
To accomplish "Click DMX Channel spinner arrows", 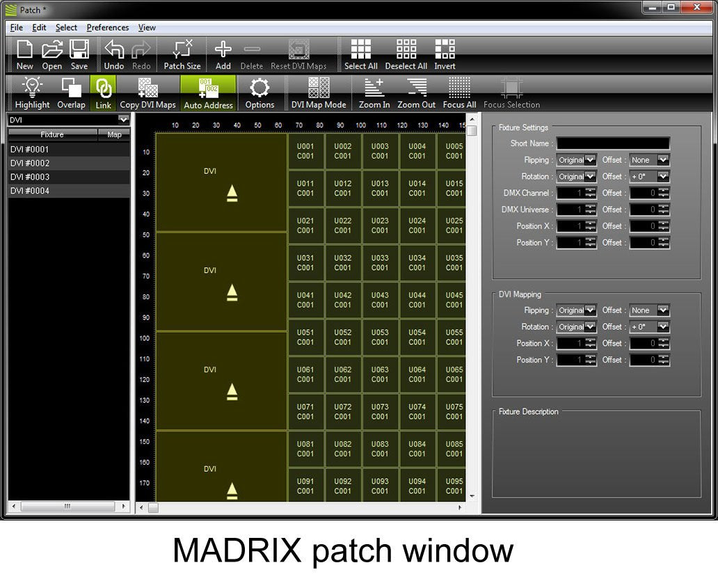I will pos(590,193).
